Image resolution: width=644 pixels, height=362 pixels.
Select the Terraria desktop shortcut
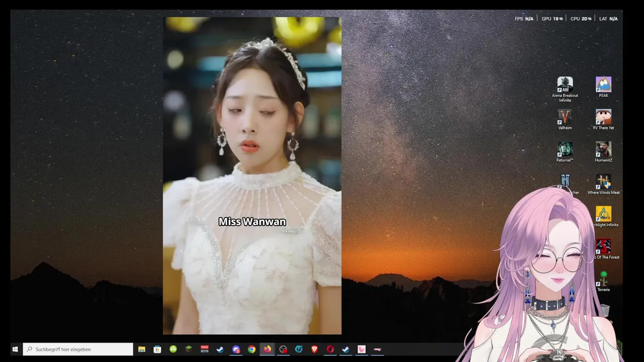pyautogui.click(x=603, y=282)
